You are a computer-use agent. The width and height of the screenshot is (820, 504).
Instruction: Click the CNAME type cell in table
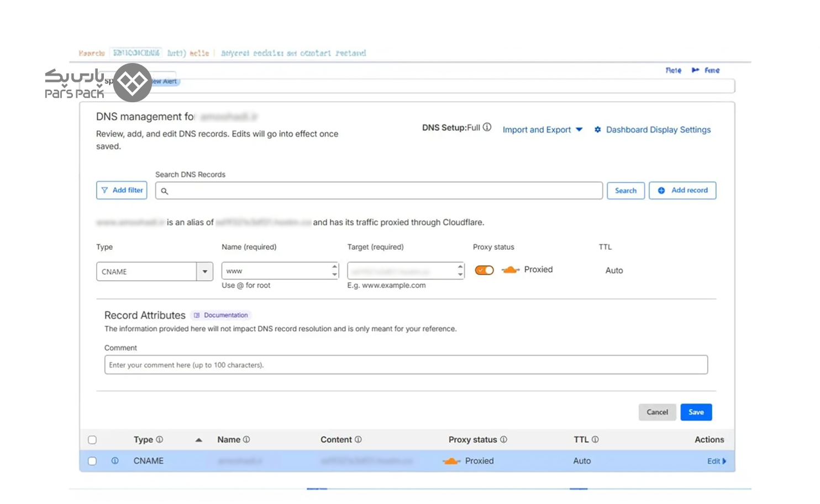pos(149,461)
